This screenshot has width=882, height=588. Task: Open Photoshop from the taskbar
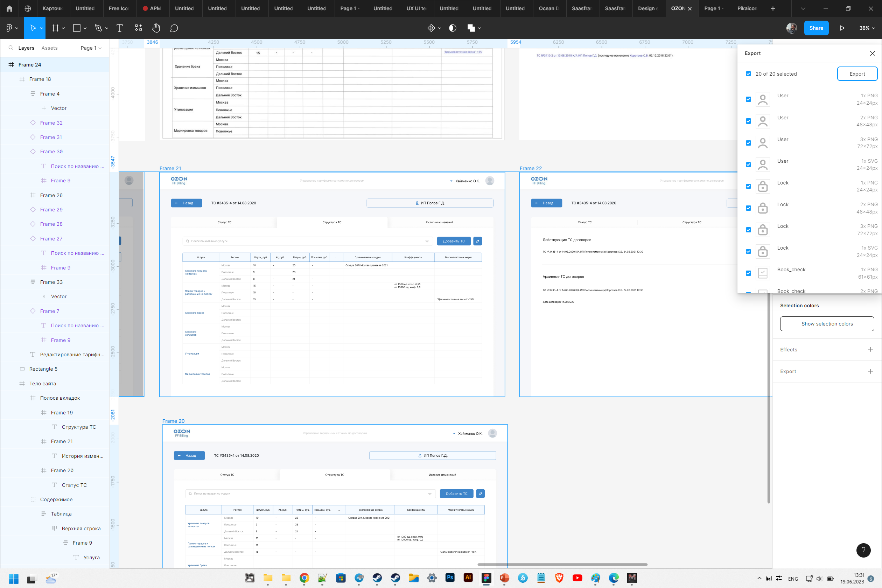pos(450,578)
